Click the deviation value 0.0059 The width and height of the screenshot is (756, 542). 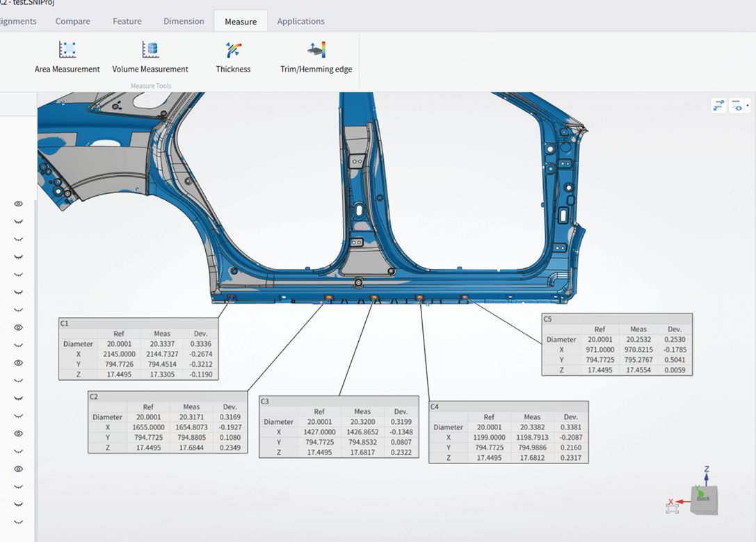pyautogui.click(x=675, y=370)
